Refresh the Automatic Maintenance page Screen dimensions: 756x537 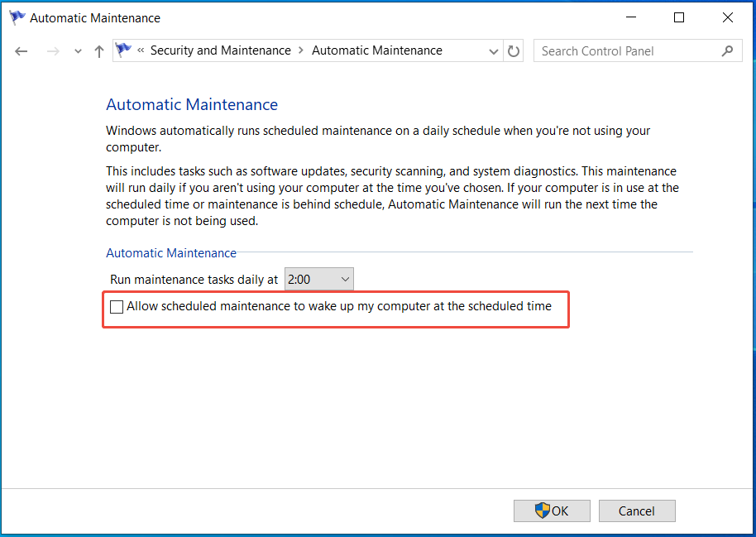(x=513, y=50)
